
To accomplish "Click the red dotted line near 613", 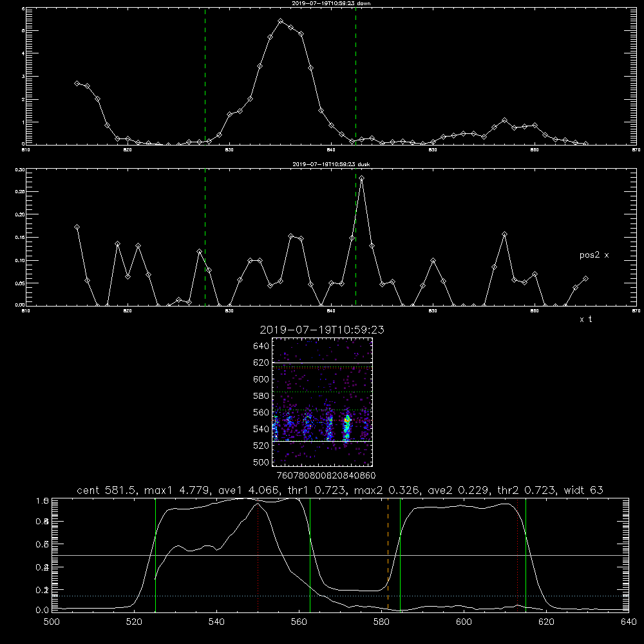I will 518,554.
